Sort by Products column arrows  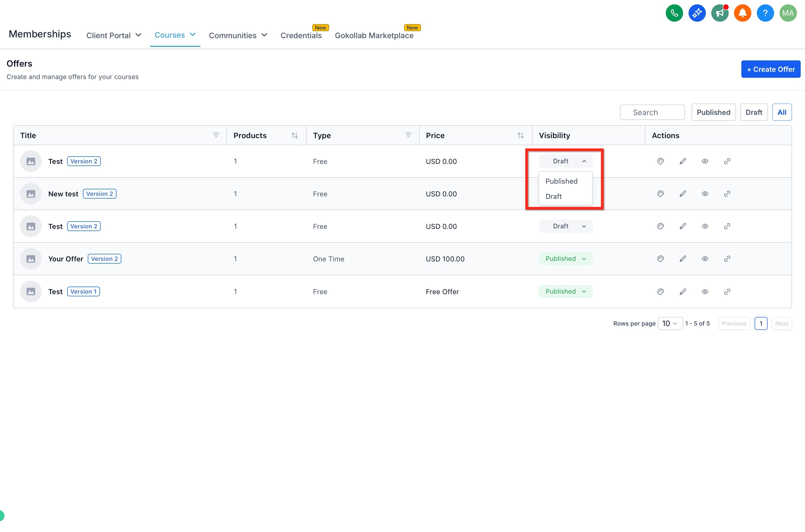tap(294, 135)
